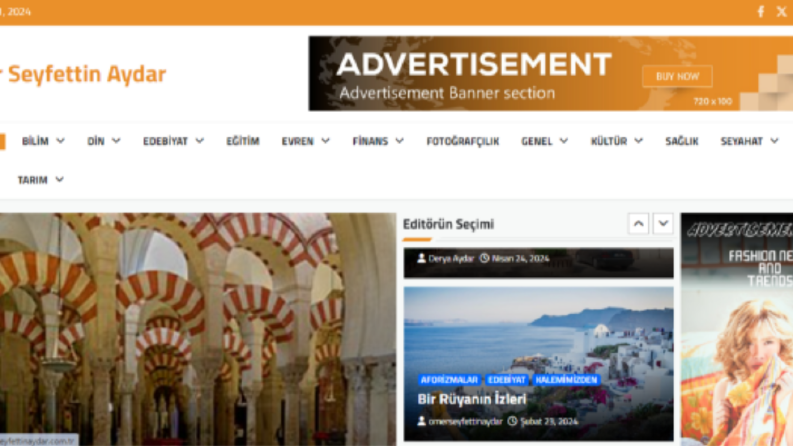This screenshot has height=446, width=793.
Task: Open the TARIM menu item
Action: pos(32,180)
